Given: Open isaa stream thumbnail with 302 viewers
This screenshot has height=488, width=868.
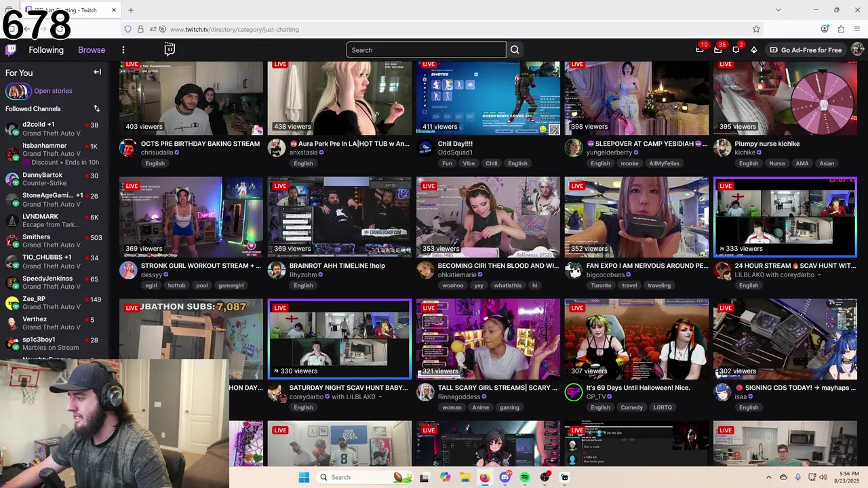Looking at the screenshot, I should click(785, 339).
